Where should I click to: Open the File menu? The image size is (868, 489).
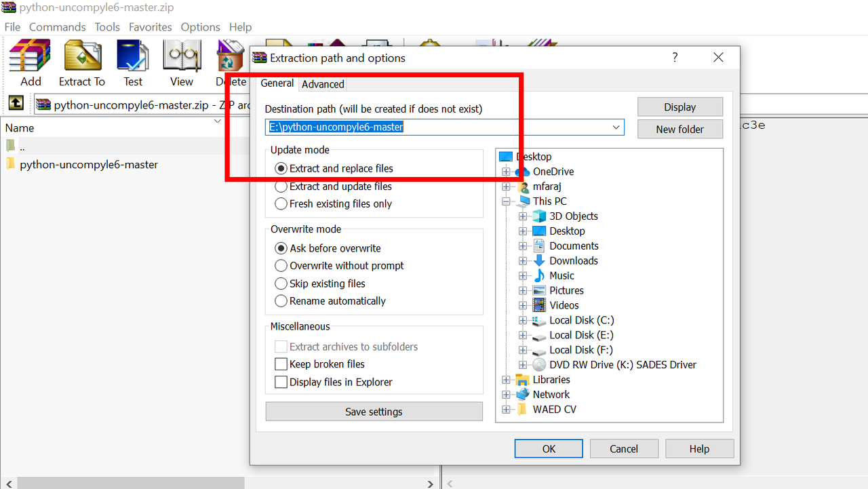coord(12,27)
